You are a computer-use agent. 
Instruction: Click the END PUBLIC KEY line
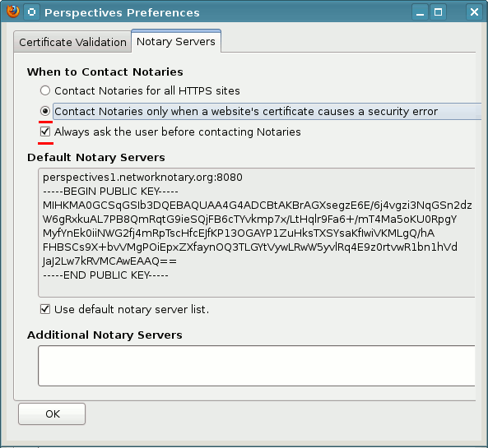(105, 275)
